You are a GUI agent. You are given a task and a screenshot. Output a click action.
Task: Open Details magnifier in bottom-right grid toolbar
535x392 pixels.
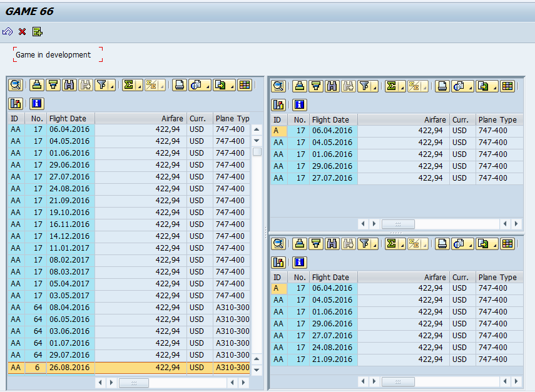[x=278, y=244]
